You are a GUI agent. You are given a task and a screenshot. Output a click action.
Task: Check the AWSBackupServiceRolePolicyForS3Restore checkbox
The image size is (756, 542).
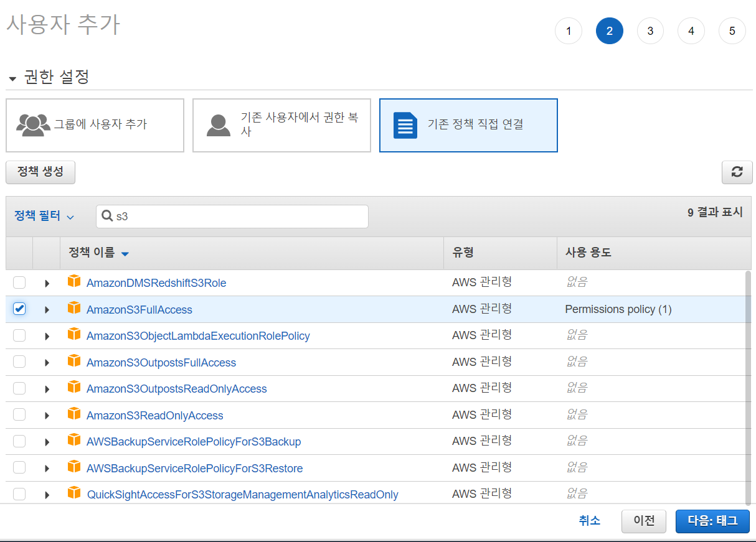(x=19, y=467)
